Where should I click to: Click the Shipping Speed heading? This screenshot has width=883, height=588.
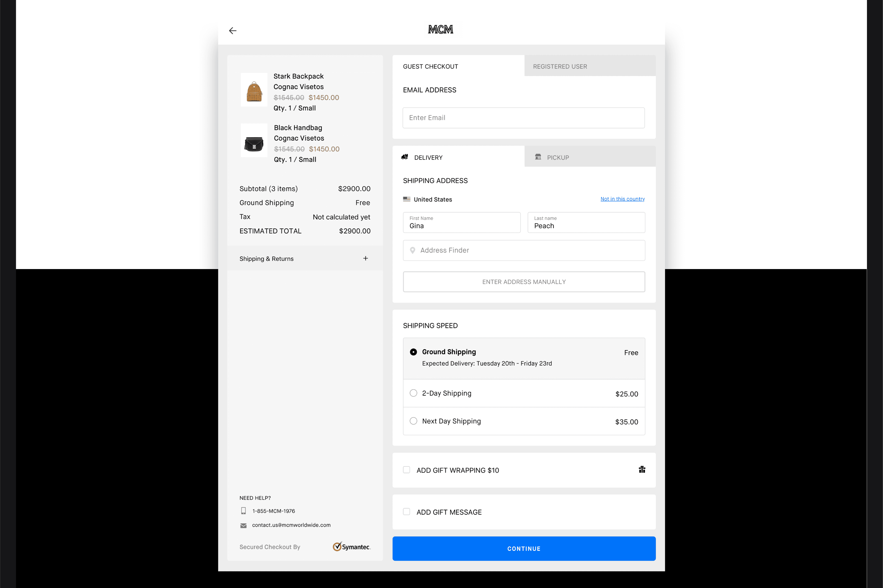tap(430, 325)
